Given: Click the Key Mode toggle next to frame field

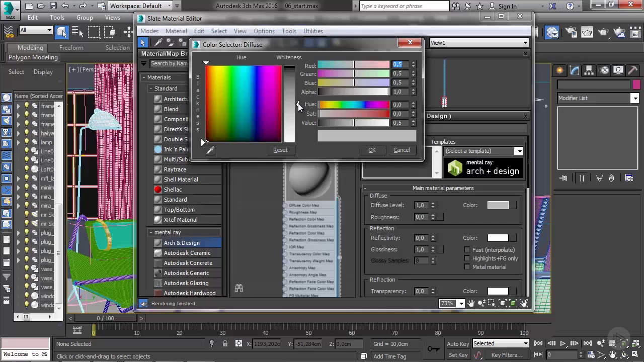Looking at the screenshot, I should [x=538, y=355].
